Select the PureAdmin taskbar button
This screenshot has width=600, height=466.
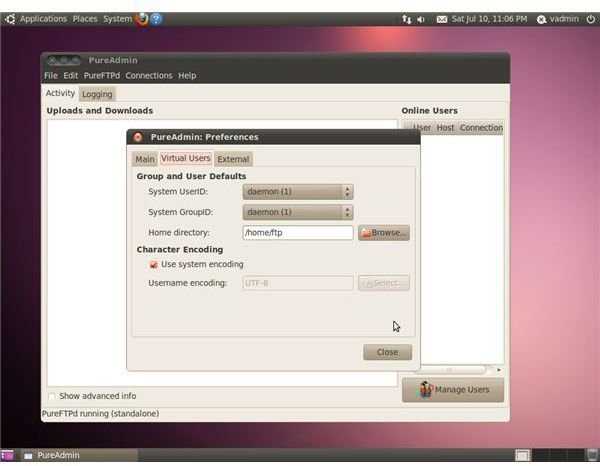tap(80, 455)
